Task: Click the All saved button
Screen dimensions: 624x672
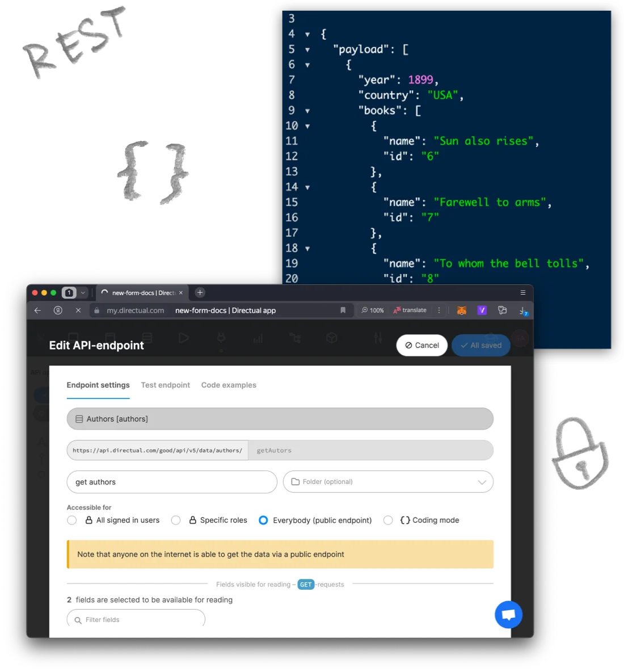Action: click(480, 345)
